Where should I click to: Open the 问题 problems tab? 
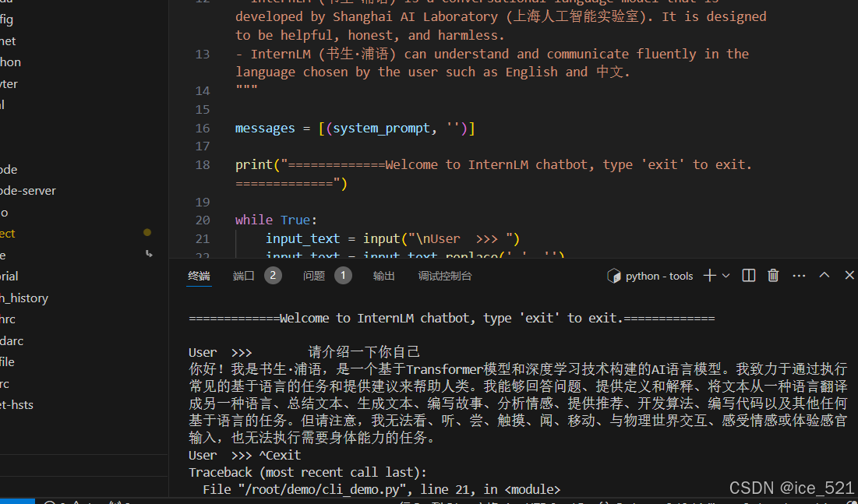[314, 276]
